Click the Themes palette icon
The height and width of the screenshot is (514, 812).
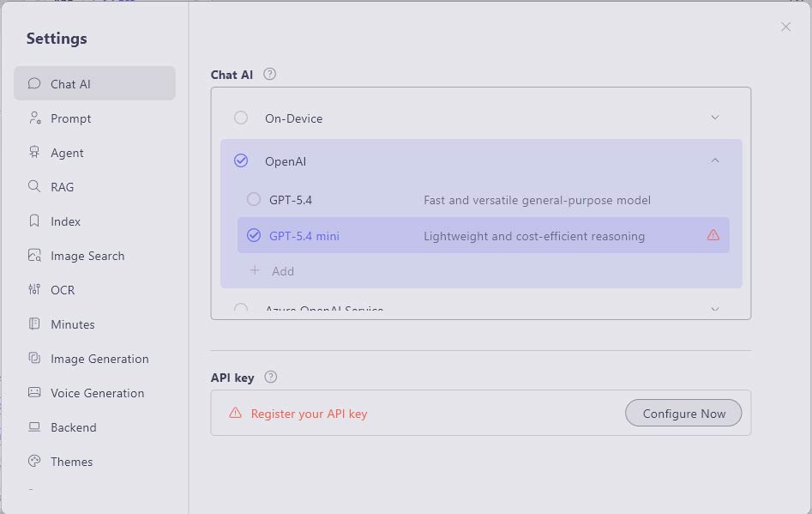(x=34, y=461)
